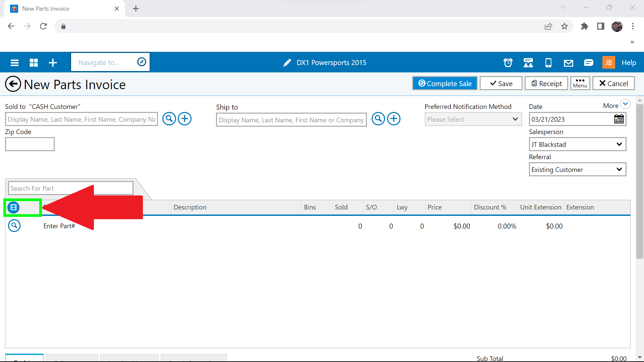Search Sold to customer magnifier icon

pos(169,119)
